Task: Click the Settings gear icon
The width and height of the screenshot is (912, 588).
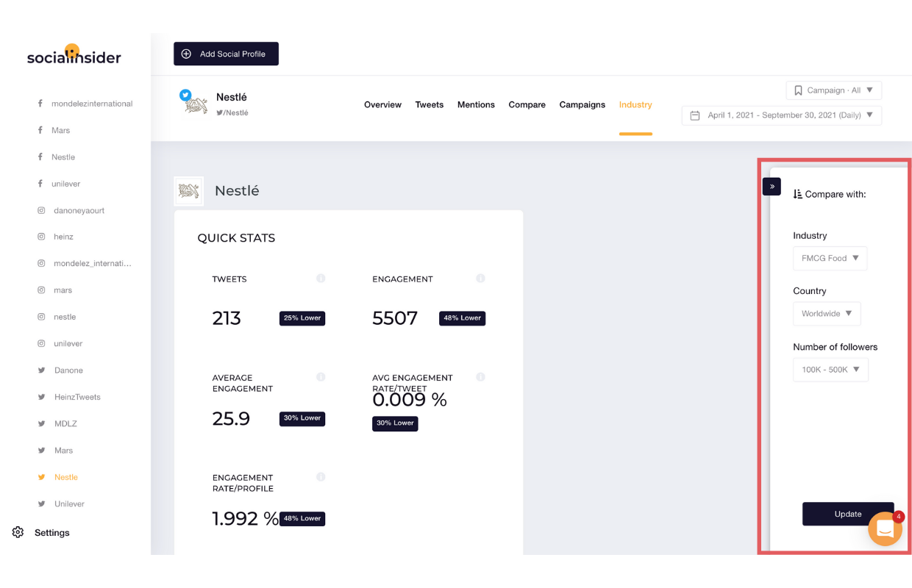Action: tap(18, 532)
